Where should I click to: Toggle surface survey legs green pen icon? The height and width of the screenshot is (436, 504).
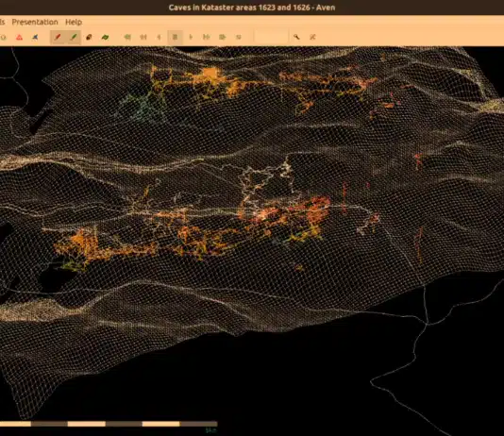coord(74,37)
